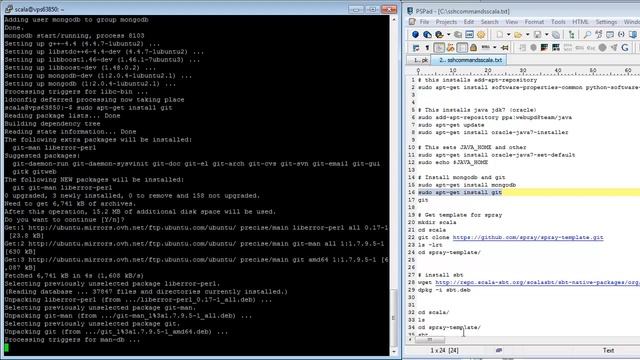The height and width of the screenshot is (360, 640).
Task: Click the green terminal cursor prompt
Action: [7, 348]
